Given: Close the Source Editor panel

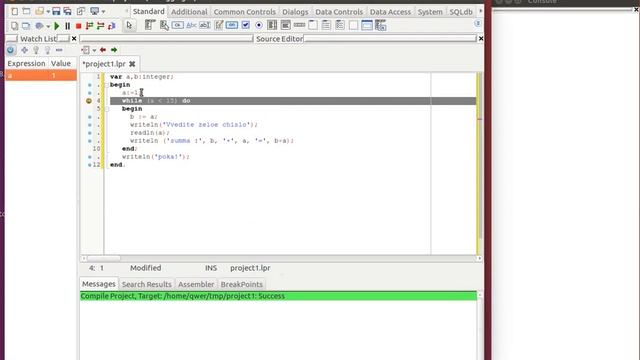Looking at the screenshot, I should point(481,39).
